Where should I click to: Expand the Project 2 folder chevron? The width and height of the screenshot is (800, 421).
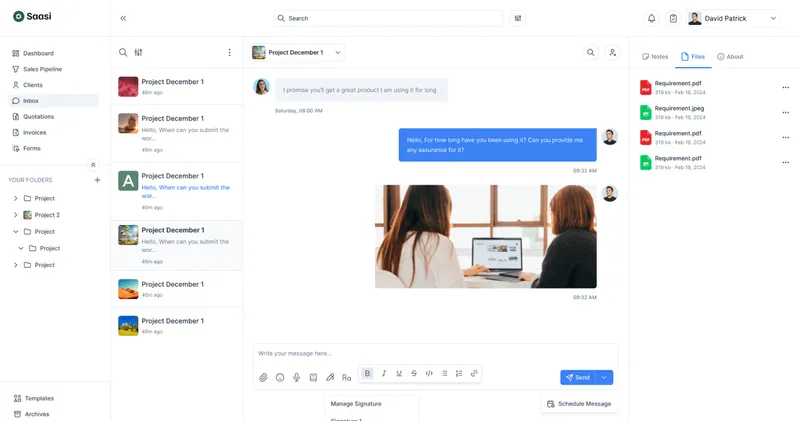(x=15, y=215)
